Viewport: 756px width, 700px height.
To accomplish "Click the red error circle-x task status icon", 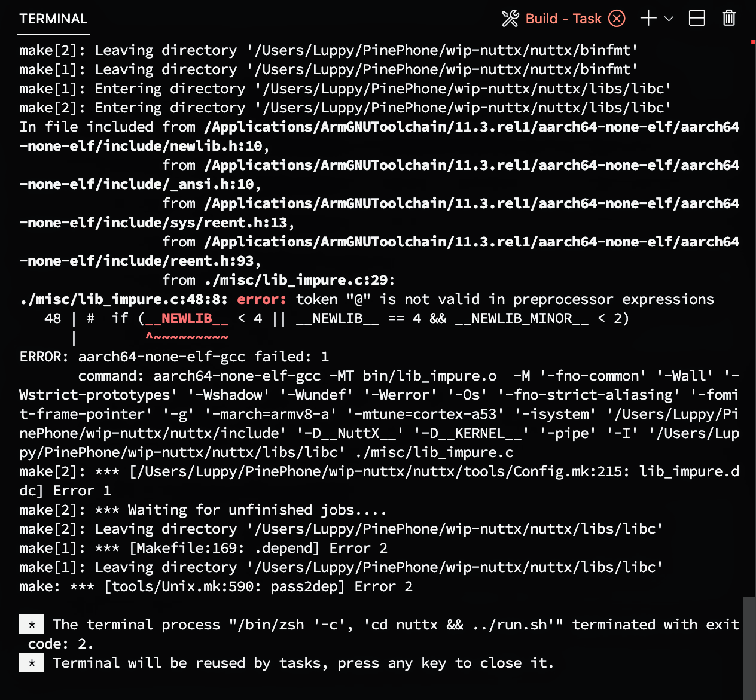I will point(617,19).
